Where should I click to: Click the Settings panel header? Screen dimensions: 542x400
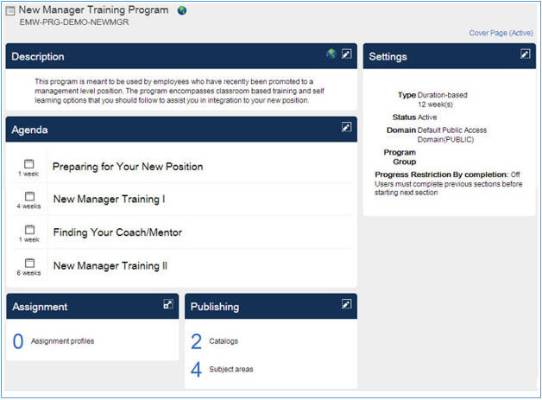(449, 56)
